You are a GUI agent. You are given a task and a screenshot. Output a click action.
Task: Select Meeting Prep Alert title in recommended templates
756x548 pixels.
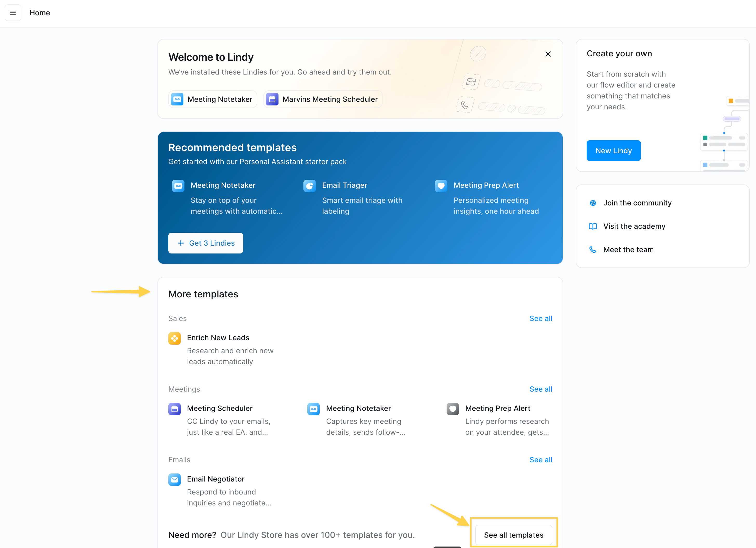point(486,185)
